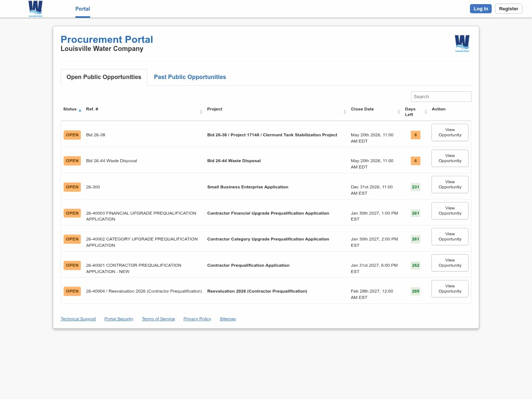The width and height of the screenshot is (532, 399).
Task: View Opportunity for Bid 26-44 Waste Disposal
Action: (x=450, y=158)
